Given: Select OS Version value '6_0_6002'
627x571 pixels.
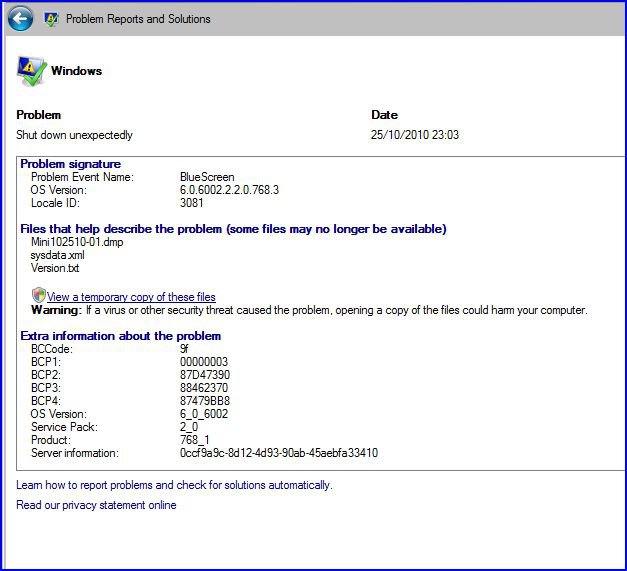Looking at the screenshot, I should [204, 414].
